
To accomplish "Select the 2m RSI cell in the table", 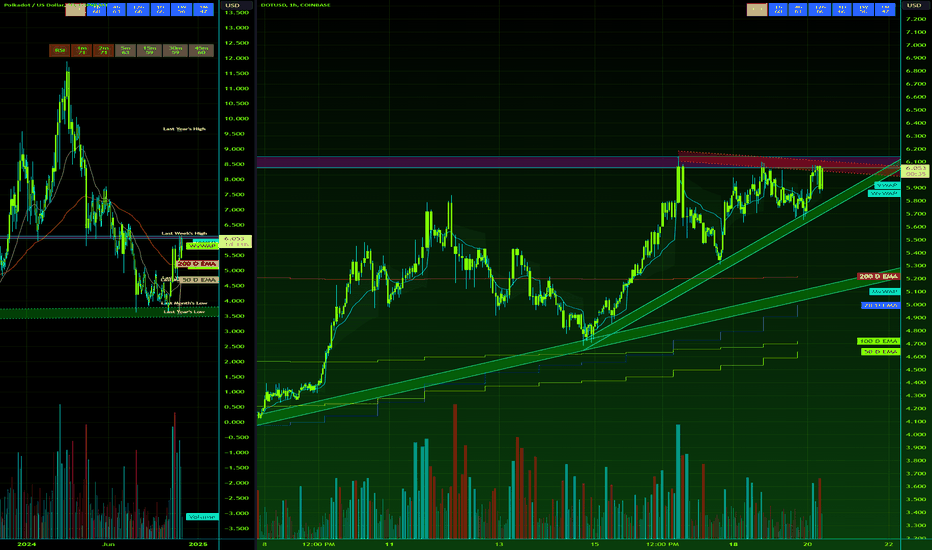I will pyautogui.click(x=103, y=51).
